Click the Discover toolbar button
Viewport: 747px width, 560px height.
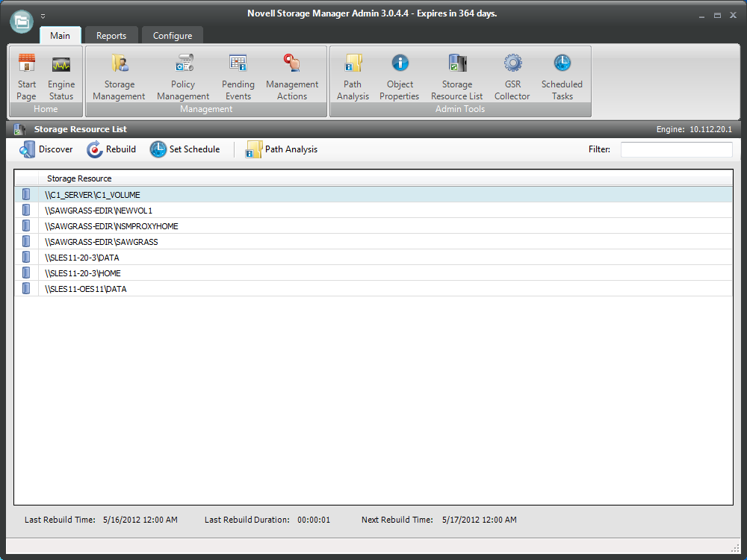(46, 149)
